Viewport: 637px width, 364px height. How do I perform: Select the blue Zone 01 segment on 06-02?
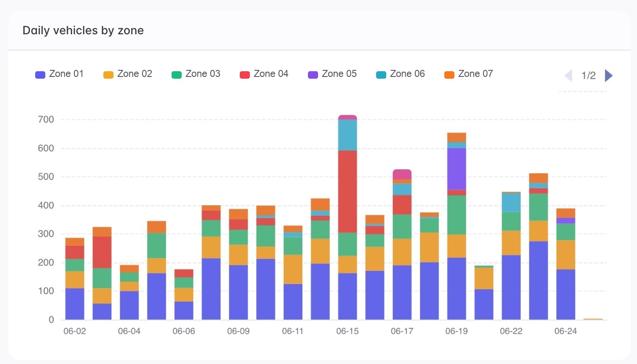point(75,304)
